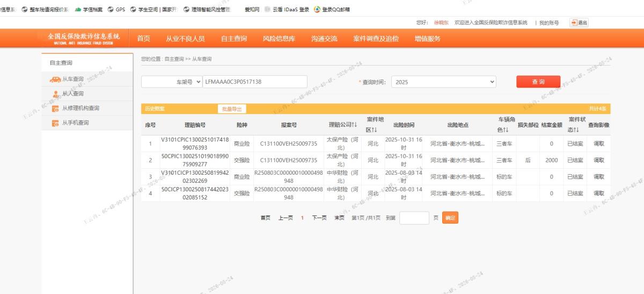The image size is (644, 294).
Task: Open the 理赔智能风控管理 bookmark
Action: [x=207, y=9]
